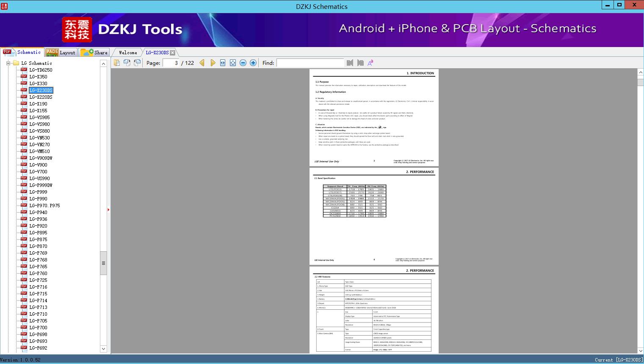This screenshot has height=364, width=644.
Task: Open LG-P692 schematic
Action: pos(38,348)
